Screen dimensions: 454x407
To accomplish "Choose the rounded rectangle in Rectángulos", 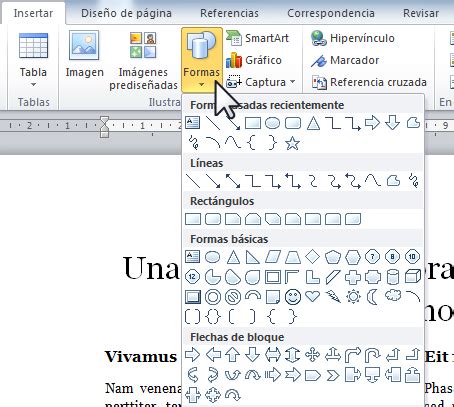I will pyautogui.click(x=213, y=219).
